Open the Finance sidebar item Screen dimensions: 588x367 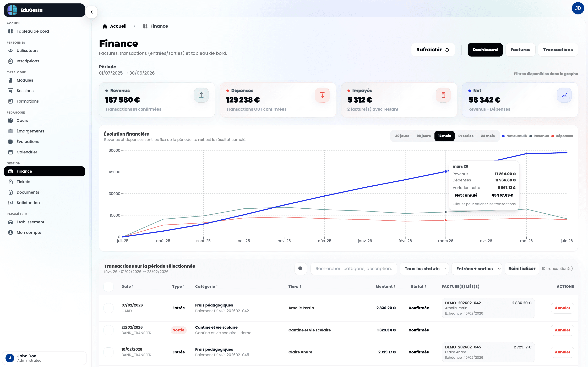click(x=45, y=171)
